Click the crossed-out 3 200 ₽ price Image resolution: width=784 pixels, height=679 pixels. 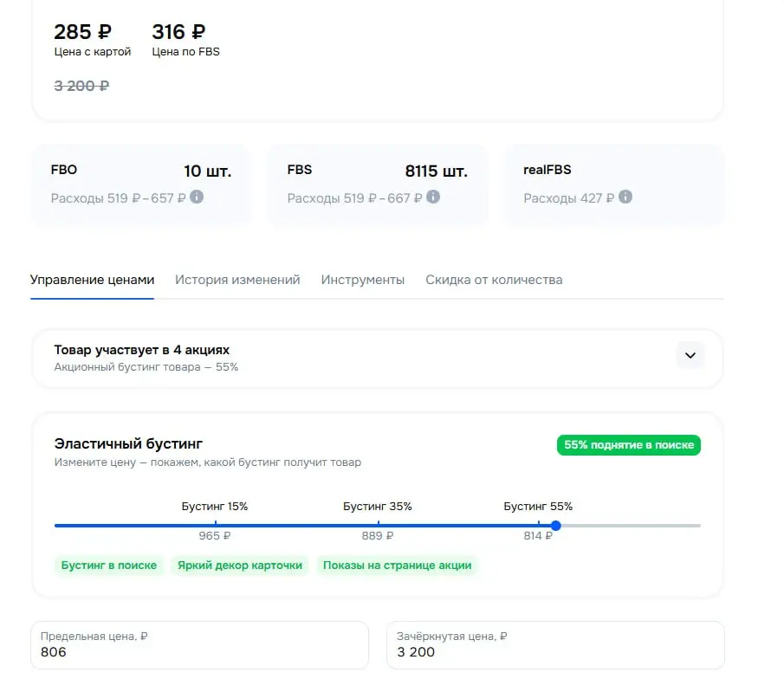coord(81,86)
